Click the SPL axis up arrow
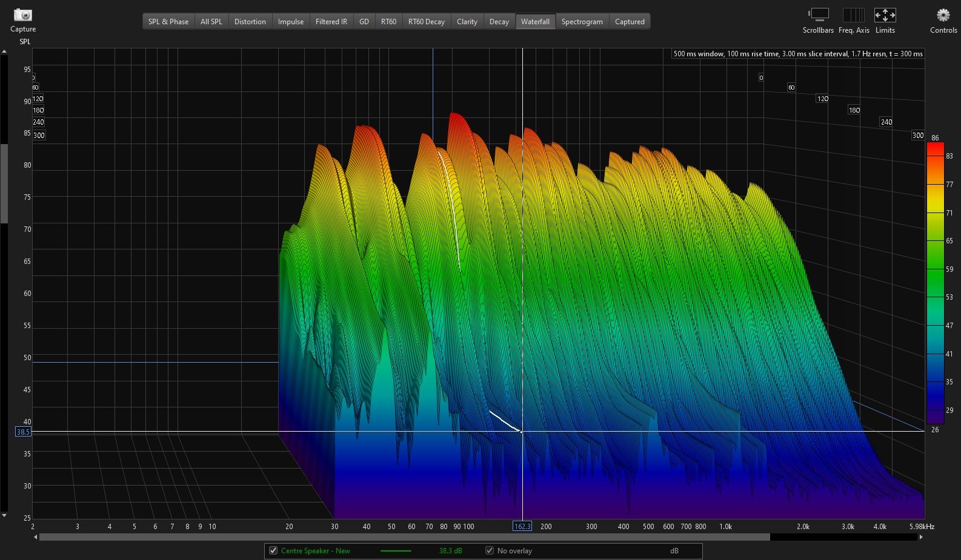This screenshot has width=961, height=560. coord(4,52)
